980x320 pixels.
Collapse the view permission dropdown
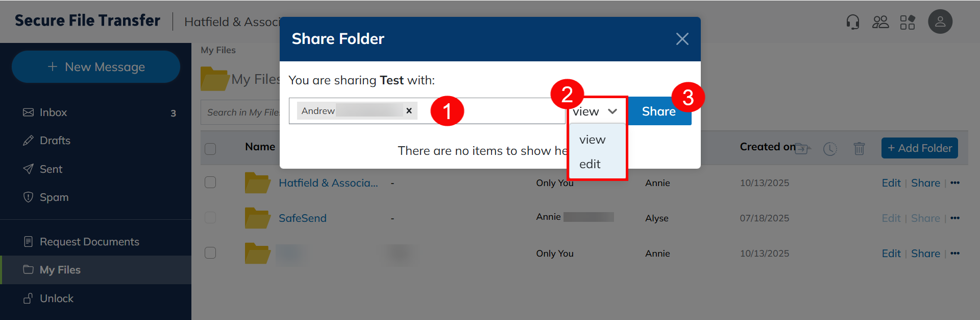595,111
